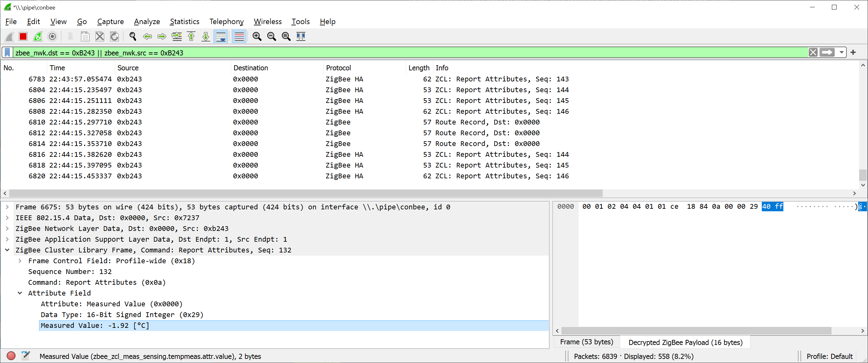Screen dimensions: 868x363
Task: Start capturing packets with the shark fin icon
Action: (10, 36)
